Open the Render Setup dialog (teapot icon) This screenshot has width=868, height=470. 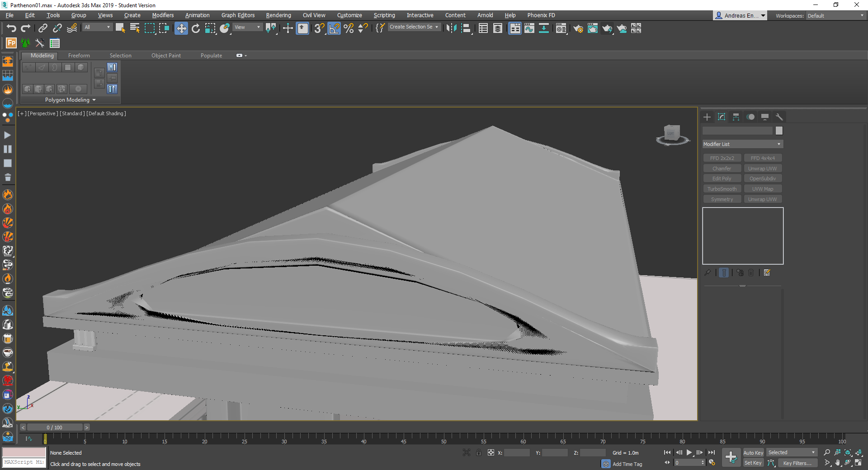[578, 28]
